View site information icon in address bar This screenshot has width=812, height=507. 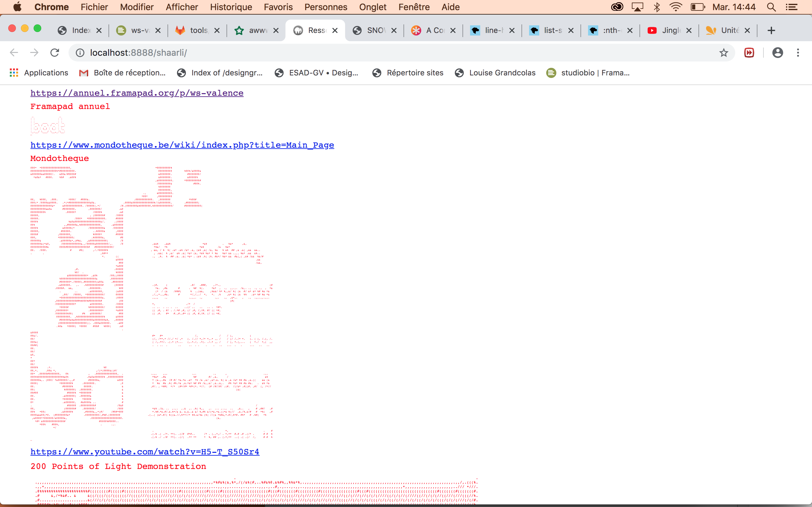(80, 53)
